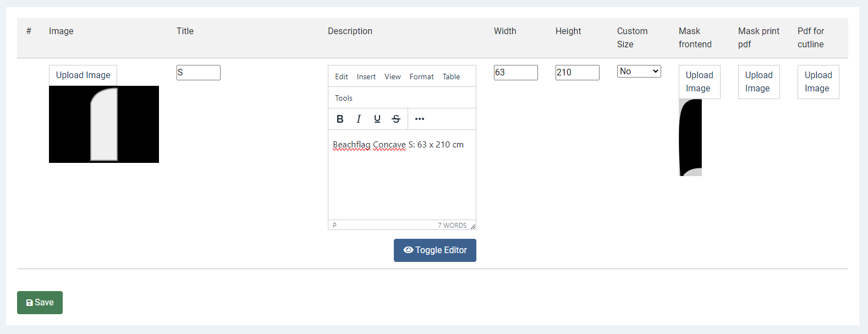Toggle bold formatting in editor

tap(340, 119)
